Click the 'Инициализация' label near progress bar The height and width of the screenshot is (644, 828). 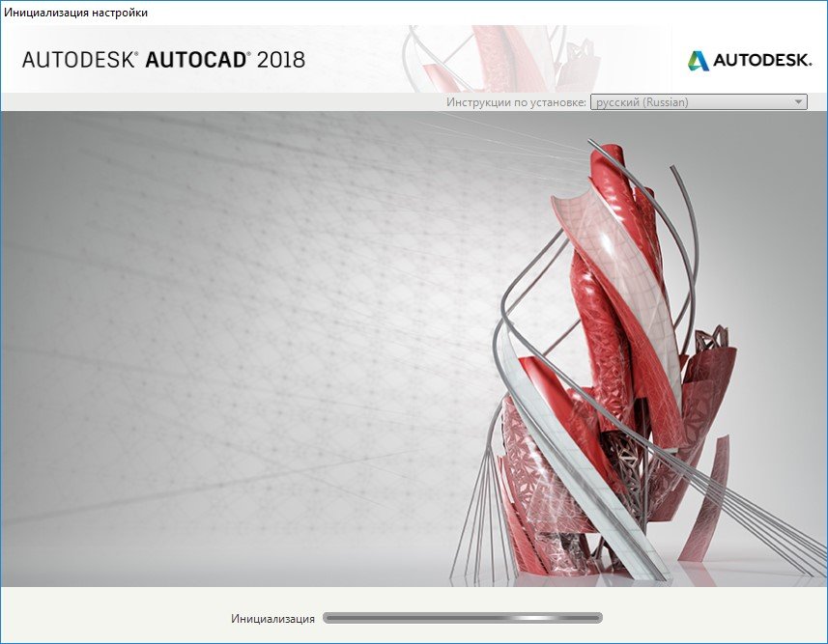pyautogui.click(x=272, y=619)
